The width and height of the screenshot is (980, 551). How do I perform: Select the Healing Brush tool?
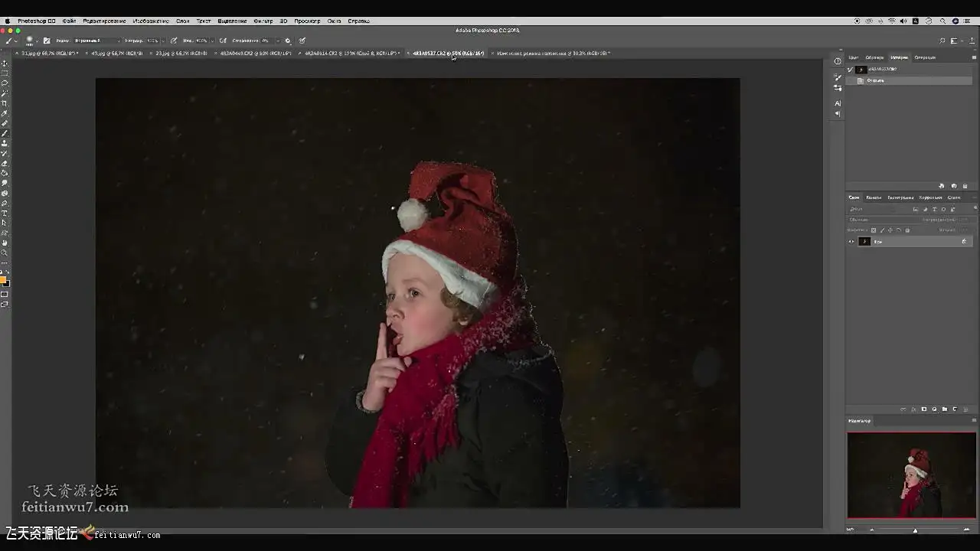[5, 123]
